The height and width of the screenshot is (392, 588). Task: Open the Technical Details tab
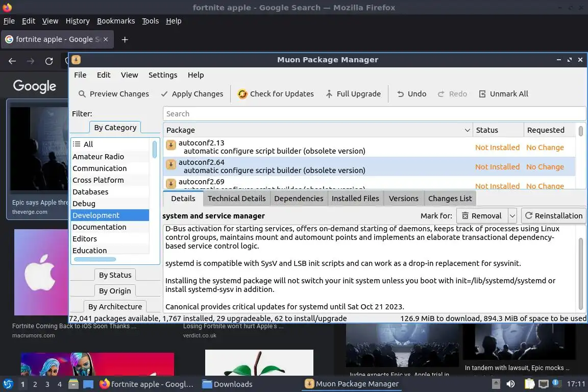[x=237, y=199]
